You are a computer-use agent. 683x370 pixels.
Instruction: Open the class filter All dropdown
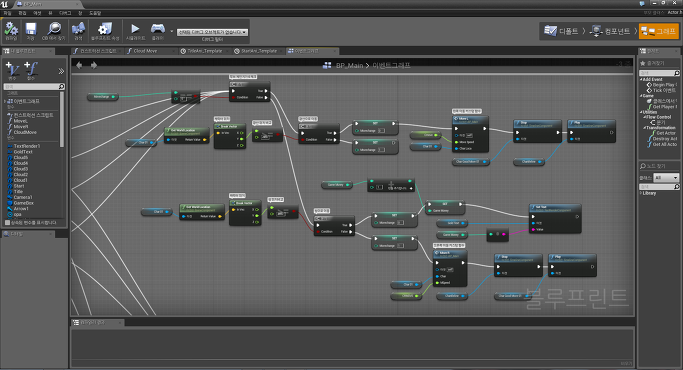[666, 178]
